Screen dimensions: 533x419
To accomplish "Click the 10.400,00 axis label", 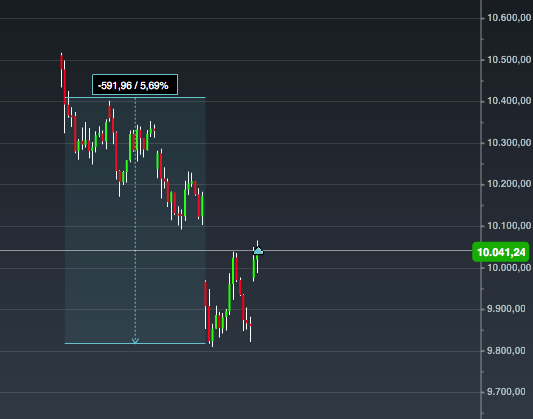I will [x=509, y=101].
